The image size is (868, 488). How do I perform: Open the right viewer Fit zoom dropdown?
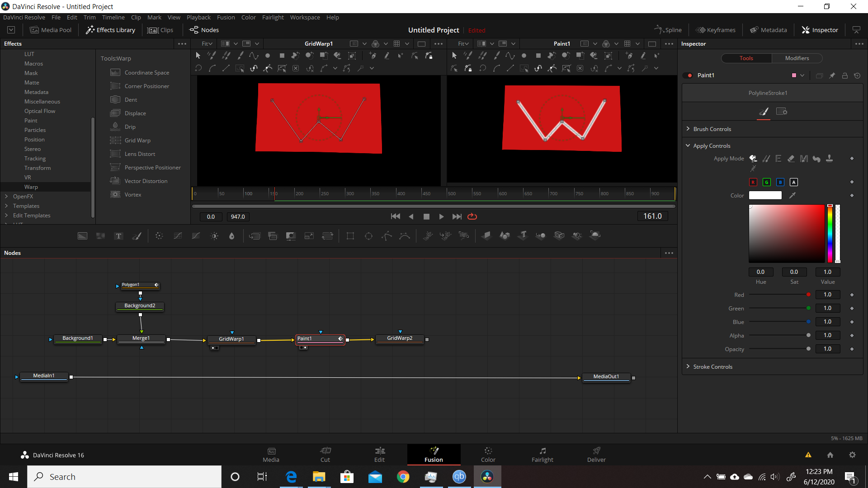(x=464, y=44)
